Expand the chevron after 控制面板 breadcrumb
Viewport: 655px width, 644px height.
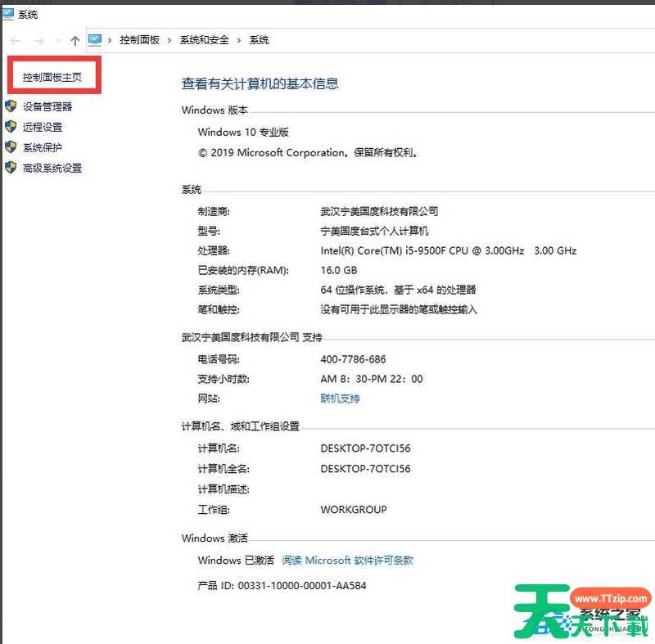(170, 40)
